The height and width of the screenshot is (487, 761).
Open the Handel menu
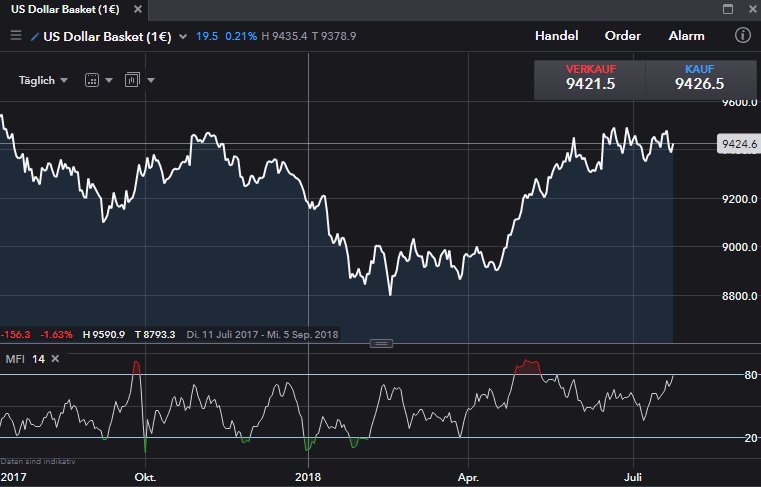tap(556, 36)
